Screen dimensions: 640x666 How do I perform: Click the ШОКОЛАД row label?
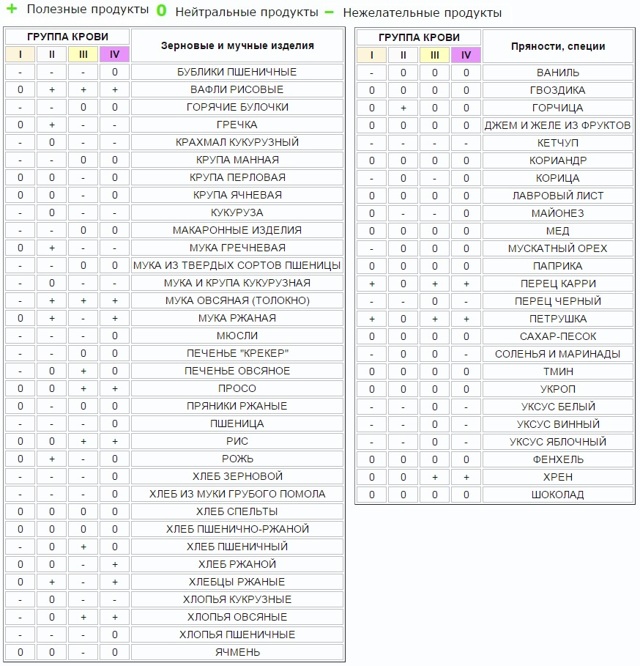pyautogui.click(x=558, y=495)
